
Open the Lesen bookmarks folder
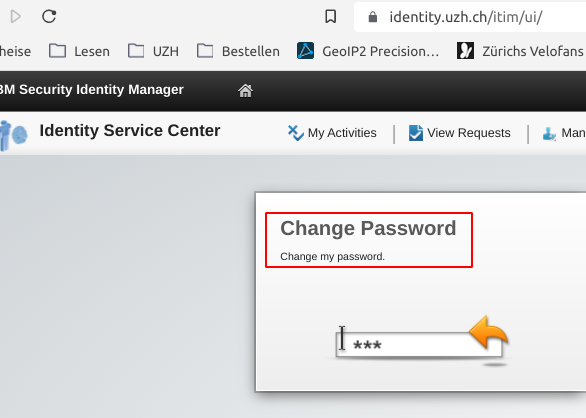pos(79,51)
